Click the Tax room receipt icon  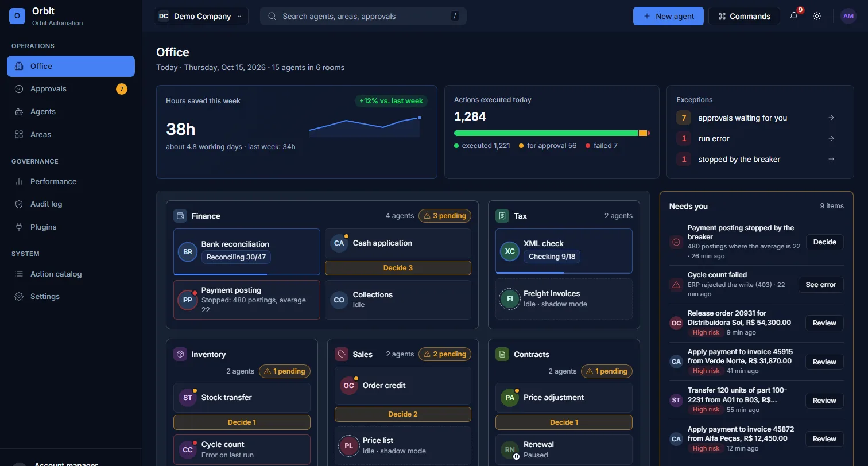tap(502, 216)
